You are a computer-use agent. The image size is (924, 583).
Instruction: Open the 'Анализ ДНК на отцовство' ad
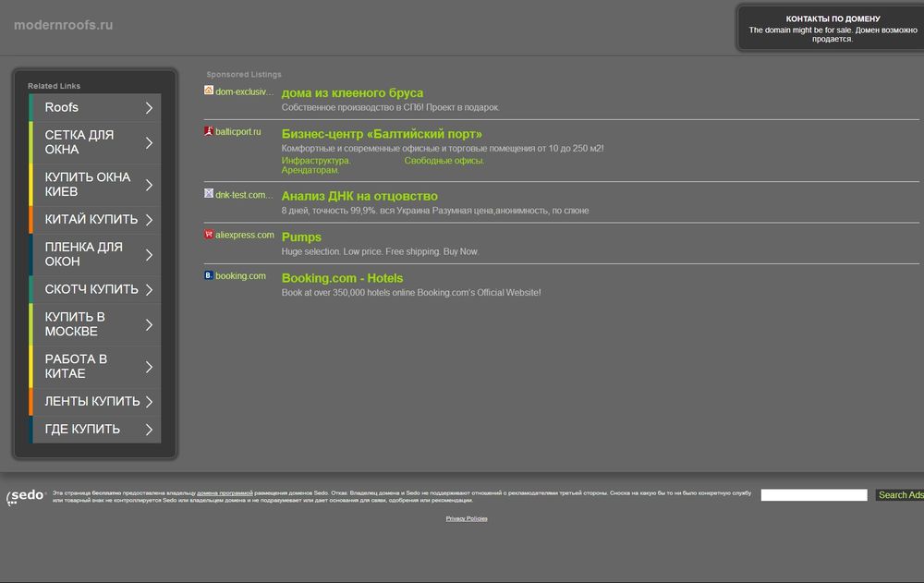pyautogui.click(x=359, y=196)
